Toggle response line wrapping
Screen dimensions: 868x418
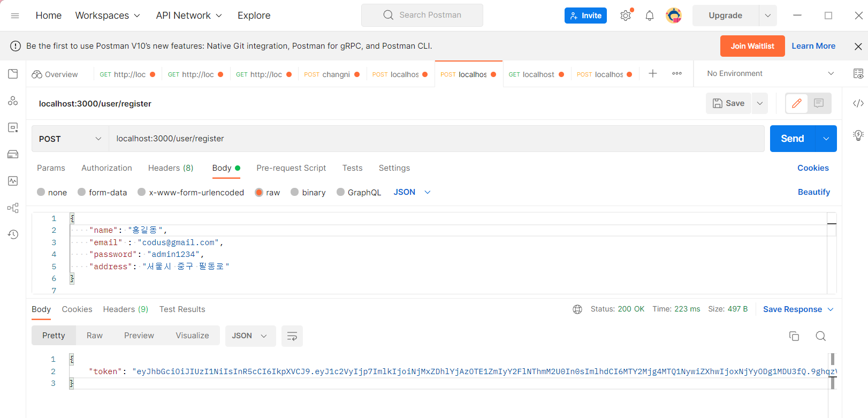click(292, 336)
